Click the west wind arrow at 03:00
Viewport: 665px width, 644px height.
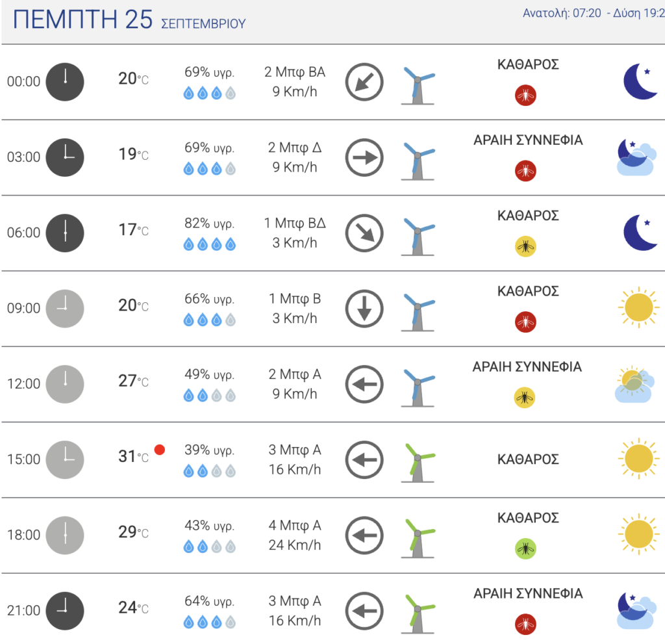[x=364, y=157]
